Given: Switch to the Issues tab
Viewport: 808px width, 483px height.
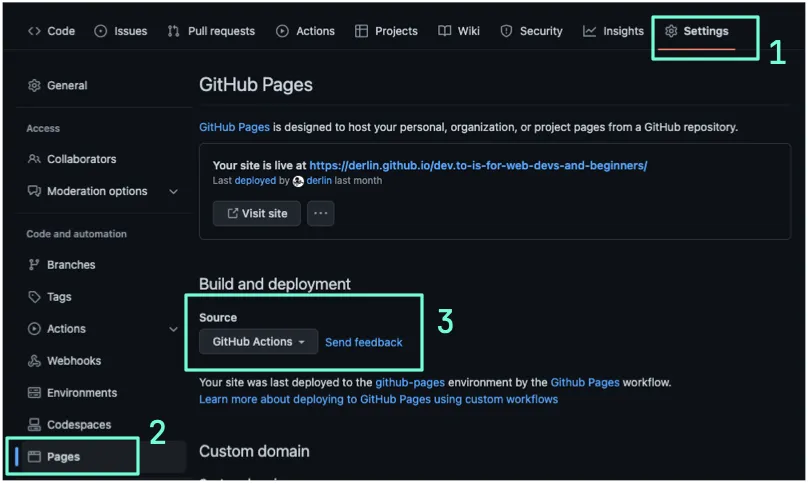Looking at the screenshot, I should click(x=121, y=31).
